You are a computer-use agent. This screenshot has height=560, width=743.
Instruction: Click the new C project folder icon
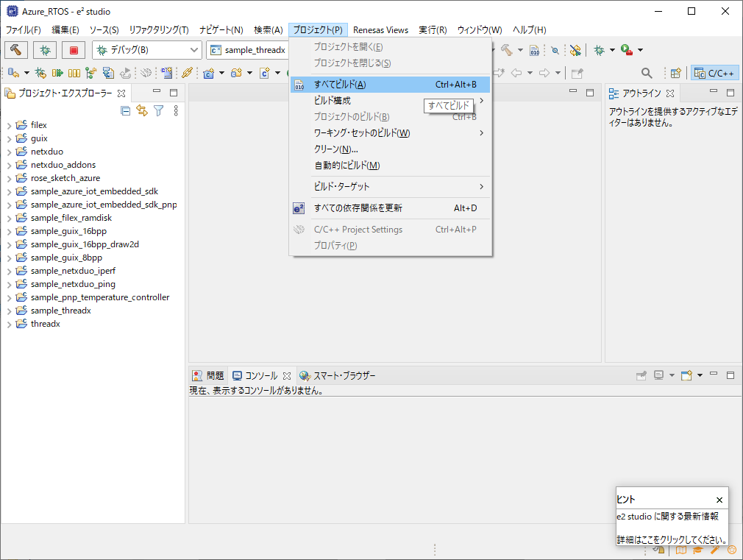208,73
